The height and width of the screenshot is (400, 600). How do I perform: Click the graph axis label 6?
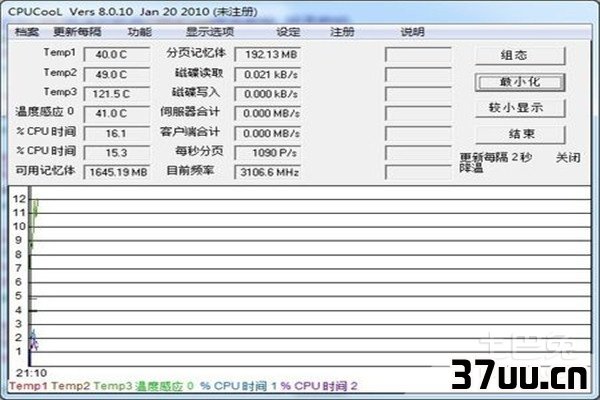point(18,282)
